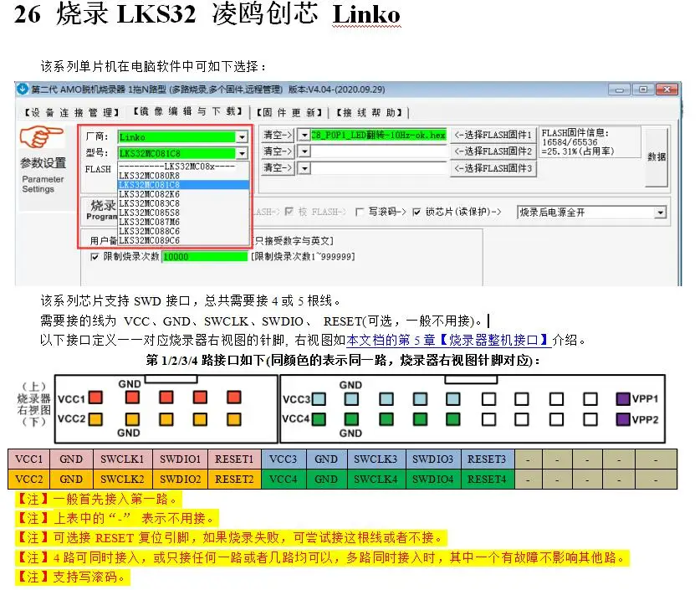Viewport: 700px width, 590px height.
Task: Click the SWDIO4 table cell
Action: pyautogui.click(x=432, y=480)
